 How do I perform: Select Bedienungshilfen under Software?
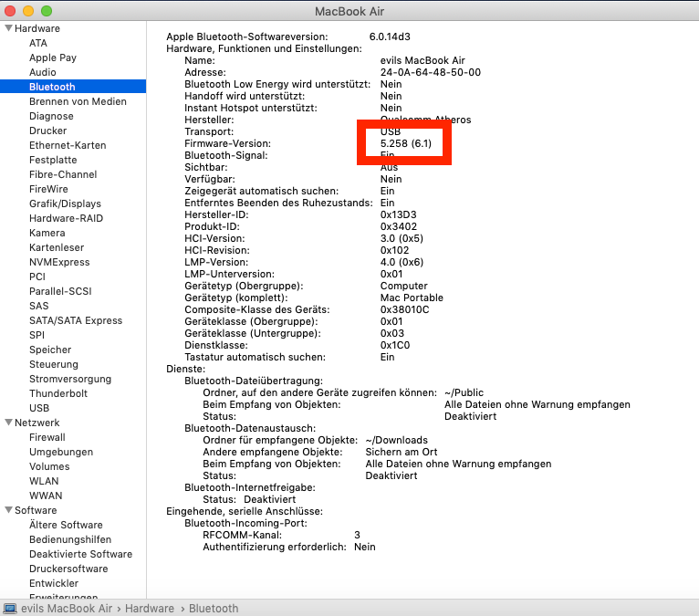tap(70, 539)
